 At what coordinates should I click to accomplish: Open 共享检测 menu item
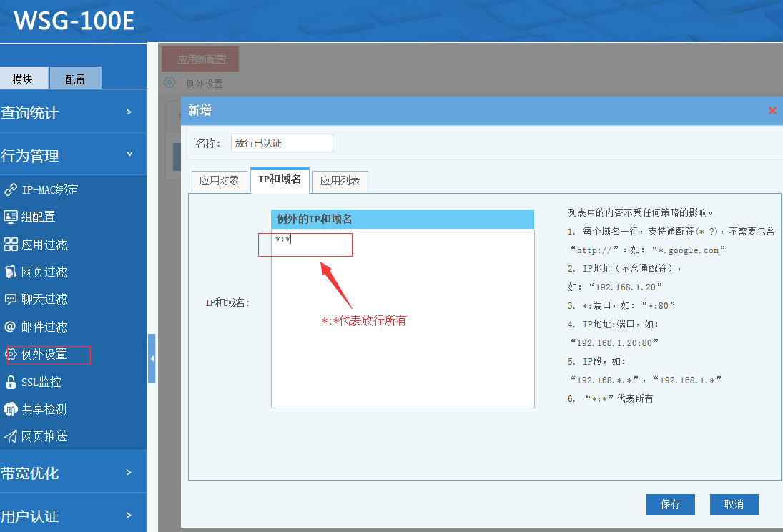pos(44,409)
